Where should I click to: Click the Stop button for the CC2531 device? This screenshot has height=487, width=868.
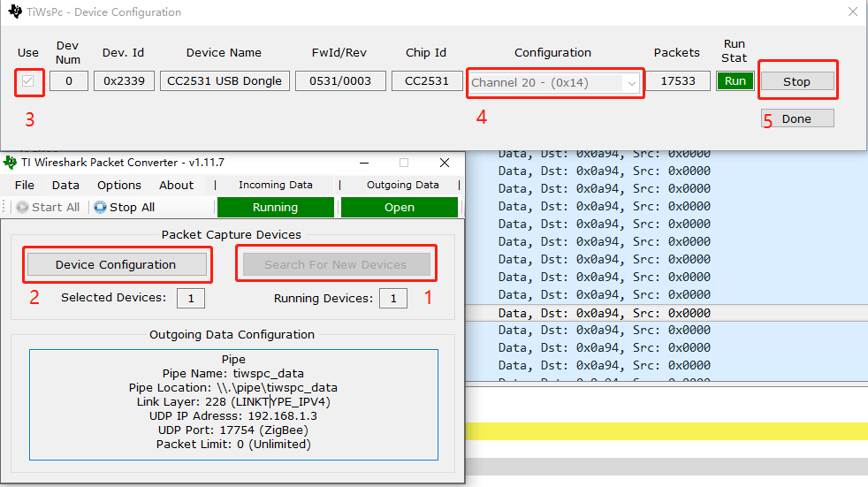[x=797, y=81]
